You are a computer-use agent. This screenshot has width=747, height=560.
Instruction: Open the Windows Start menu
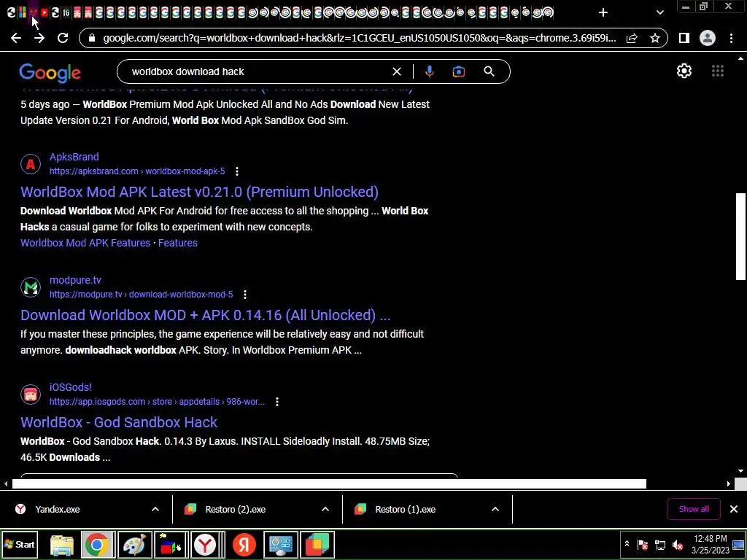click(19, 544)
